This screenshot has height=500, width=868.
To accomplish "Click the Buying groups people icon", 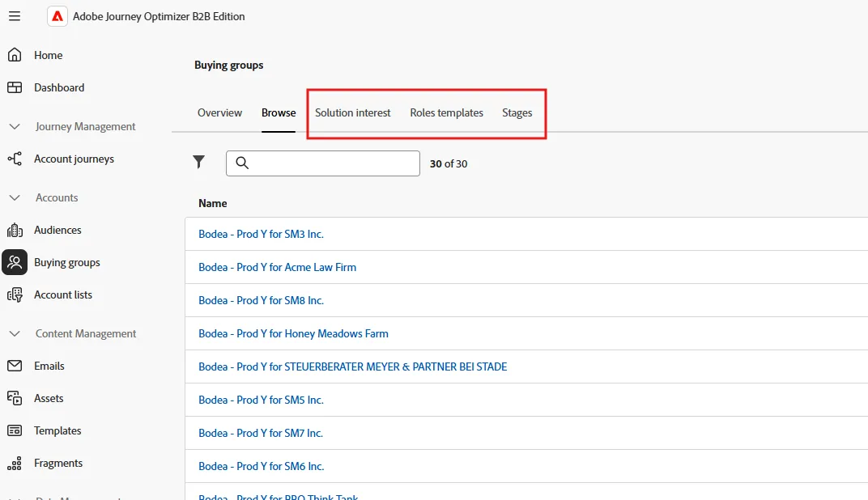I will click(x=15, y=262).
